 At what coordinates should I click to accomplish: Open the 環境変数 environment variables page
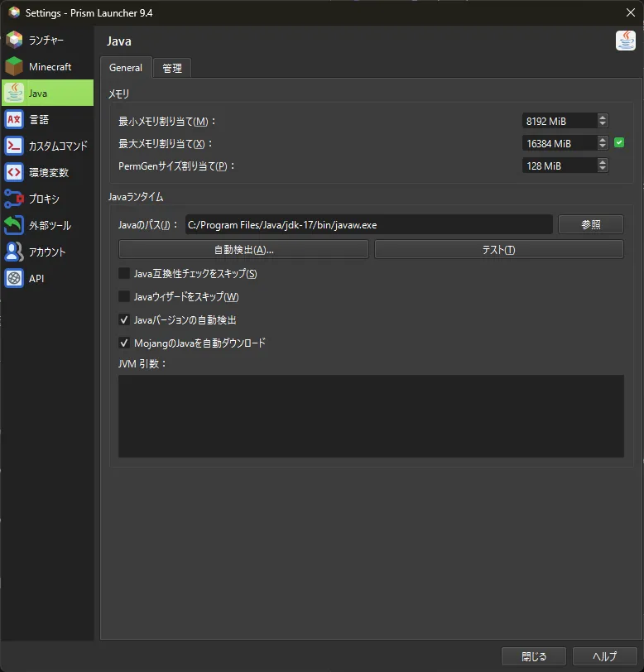tap(47, 172)
